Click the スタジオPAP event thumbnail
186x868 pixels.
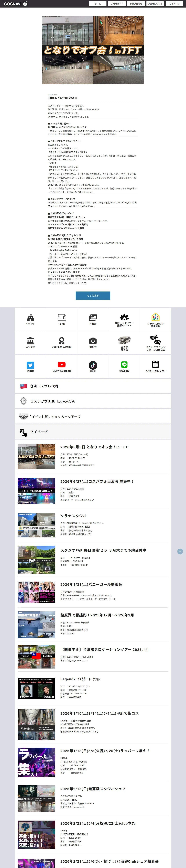pos(37,560)
